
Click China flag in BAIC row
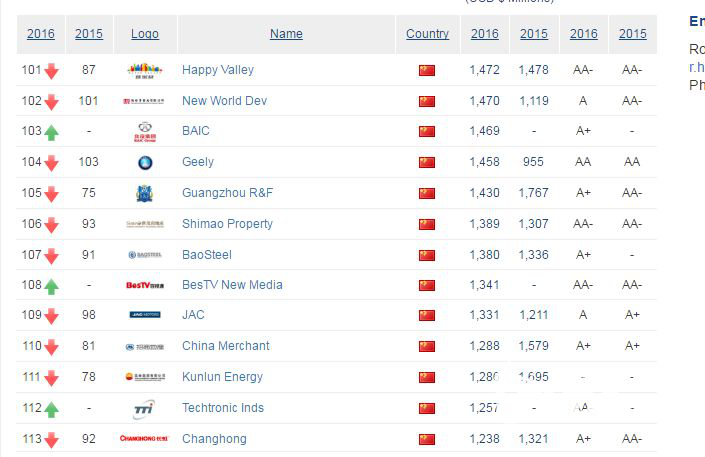[x=427, y=131]
